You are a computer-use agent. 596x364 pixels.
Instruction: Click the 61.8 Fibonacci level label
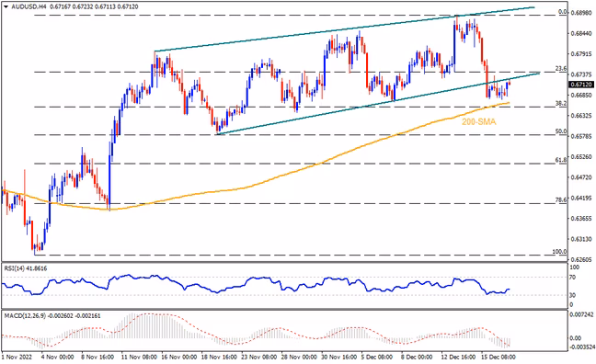click(561, 160)
